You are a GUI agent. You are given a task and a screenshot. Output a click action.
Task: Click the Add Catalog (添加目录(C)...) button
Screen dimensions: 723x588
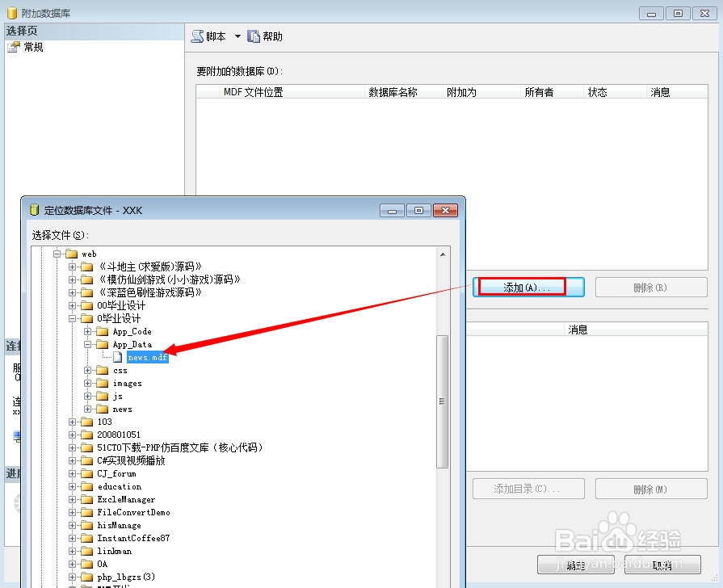pyautogui.click(x=528, y=489)
